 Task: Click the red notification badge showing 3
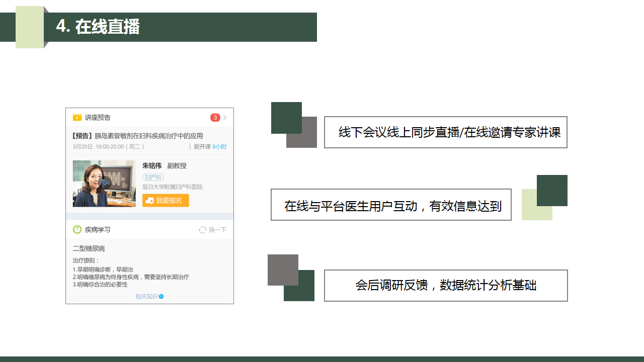coord(215,118)
